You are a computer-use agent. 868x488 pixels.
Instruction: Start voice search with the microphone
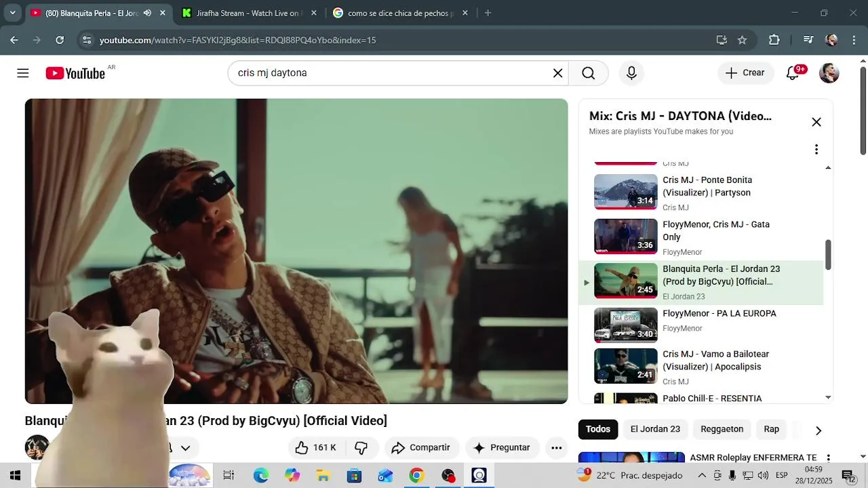coord(631,73)
